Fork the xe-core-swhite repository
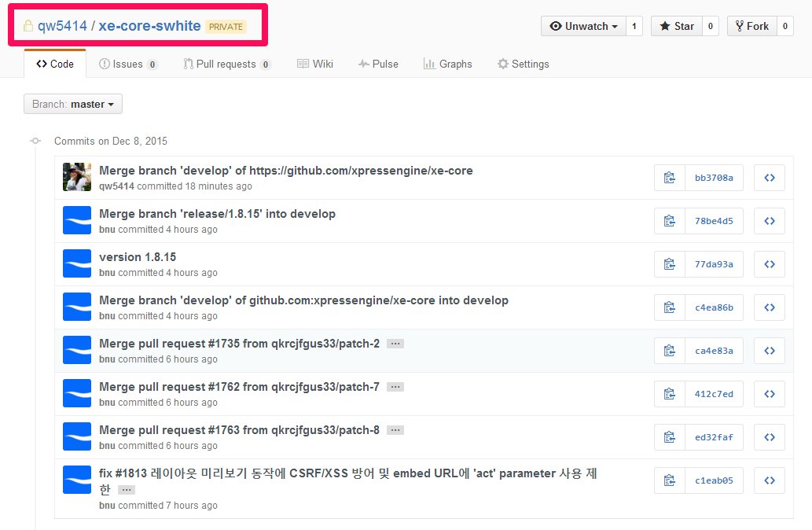Screen dimensions: 812x530 click(752, 26)
